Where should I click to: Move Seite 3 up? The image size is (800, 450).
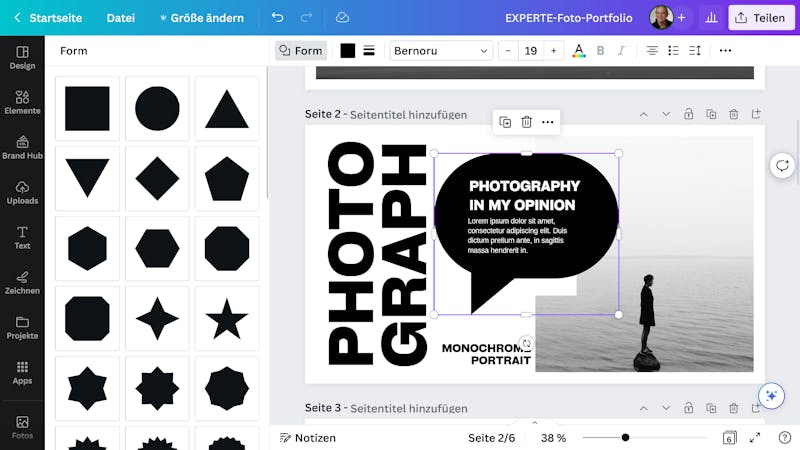pos(644,408)
